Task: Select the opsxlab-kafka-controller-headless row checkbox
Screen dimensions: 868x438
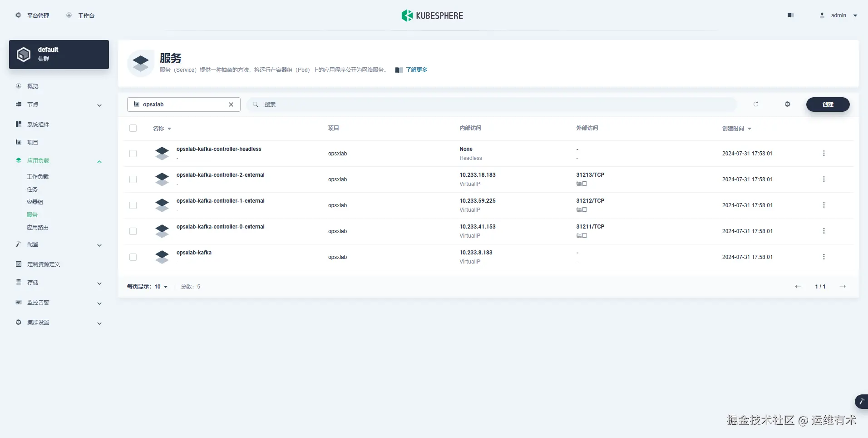Action: pos(133,154)
